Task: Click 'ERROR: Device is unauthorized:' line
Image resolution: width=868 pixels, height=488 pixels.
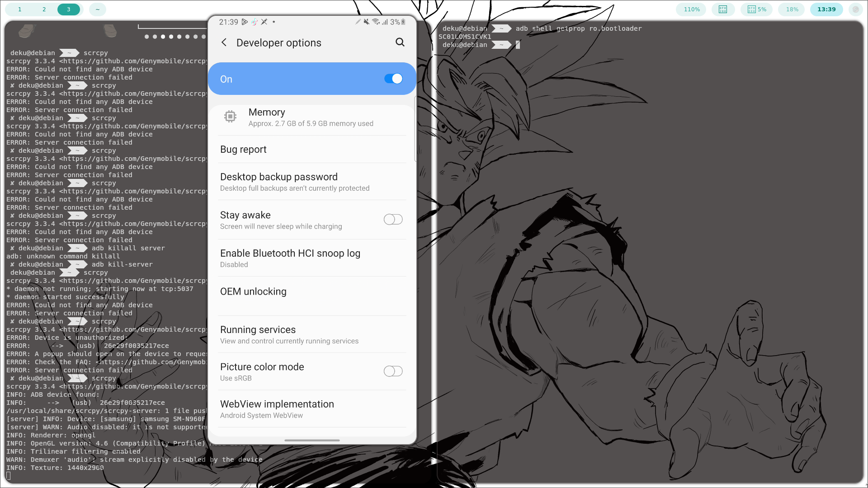Action: [x=67, y=338]
